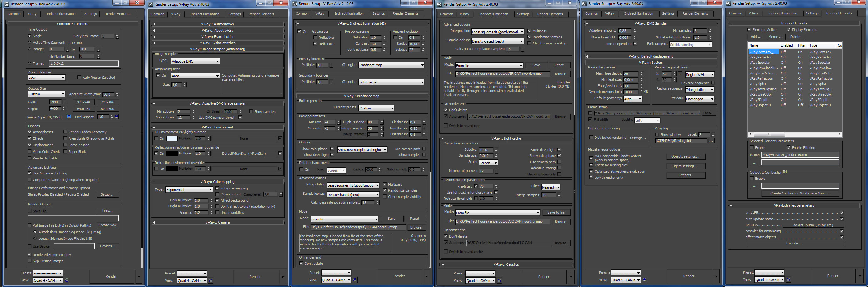The width and height of the screenshot is (868, 287).
Task: Click view lock icon in Image sampler window
Action: (x=211, y=280)
